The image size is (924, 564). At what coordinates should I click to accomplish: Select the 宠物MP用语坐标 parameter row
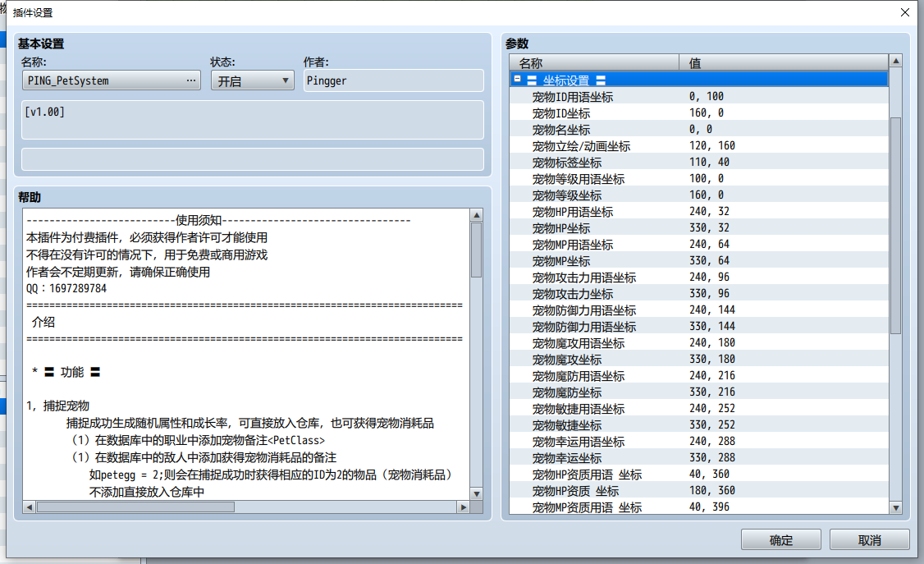(x=699, y=245)
